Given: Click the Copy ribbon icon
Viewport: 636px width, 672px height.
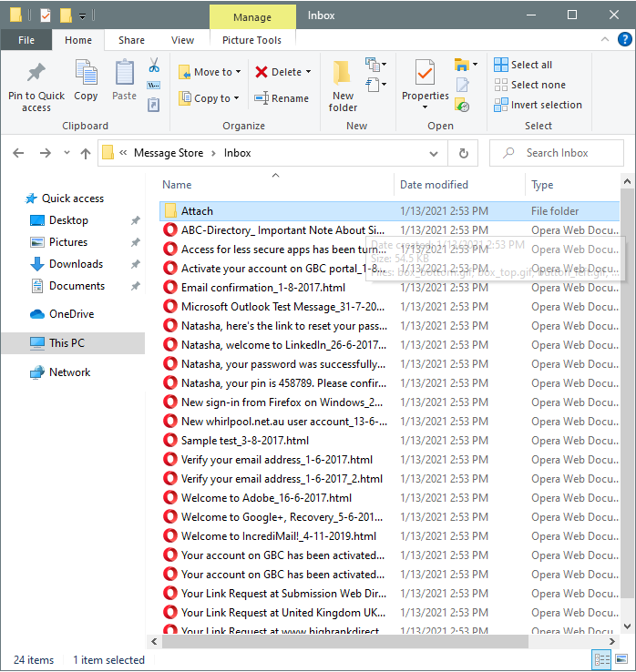Looking at the screenshot, I should tap(86, 72).
